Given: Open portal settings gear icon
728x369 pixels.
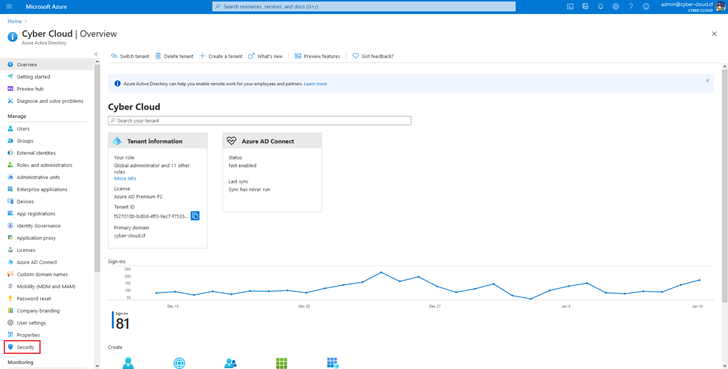Looking at the screenshot, I should (x=616, y=6).
